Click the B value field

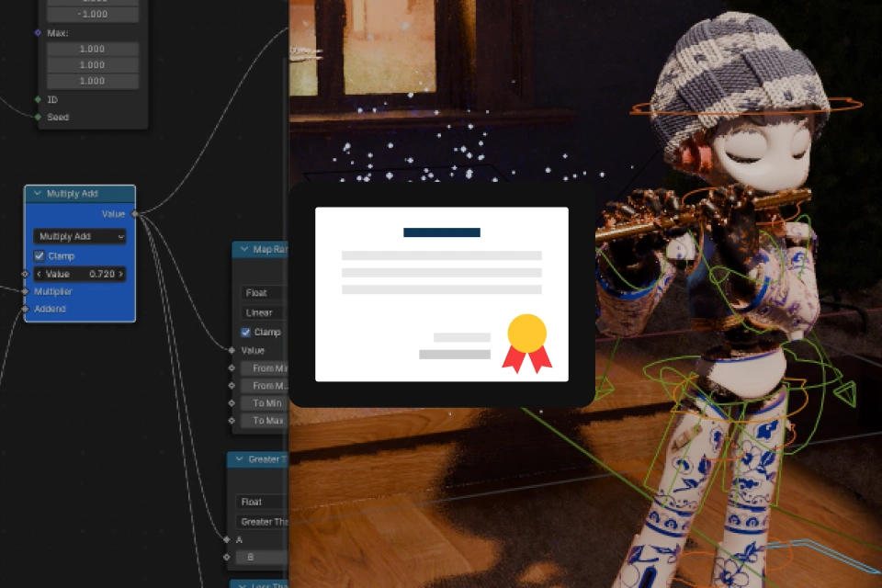tap(262, 557)
